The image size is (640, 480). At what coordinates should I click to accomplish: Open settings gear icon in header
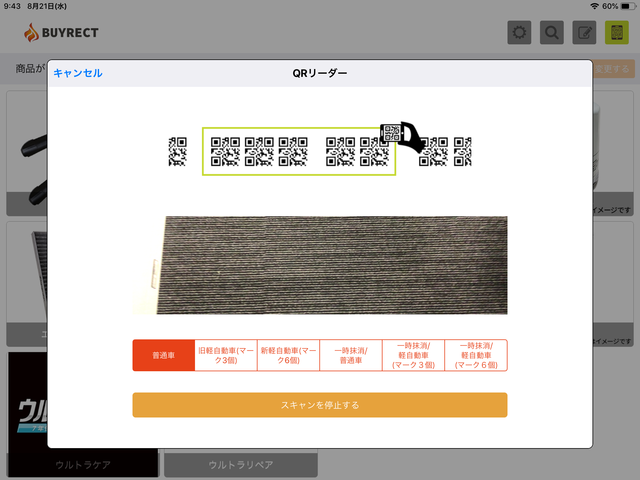pos(519,32)
